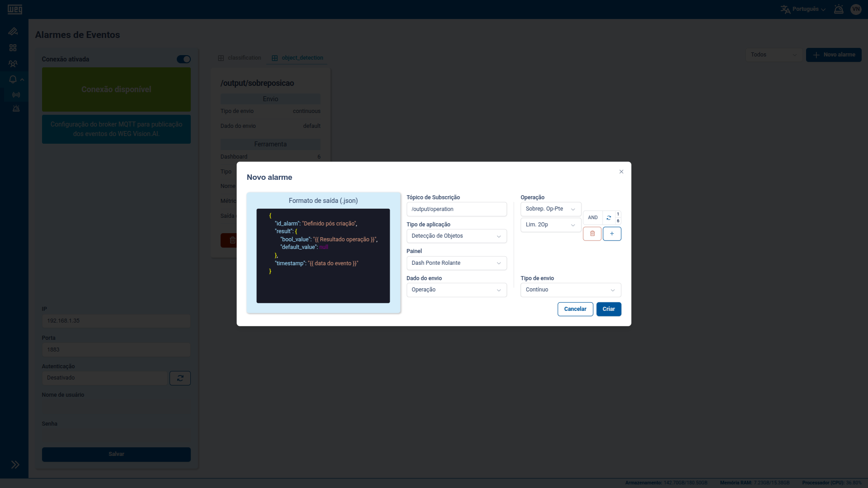Delete the operation with the trash button
Viewport: 868px width, 488px height.
[592, 234]
